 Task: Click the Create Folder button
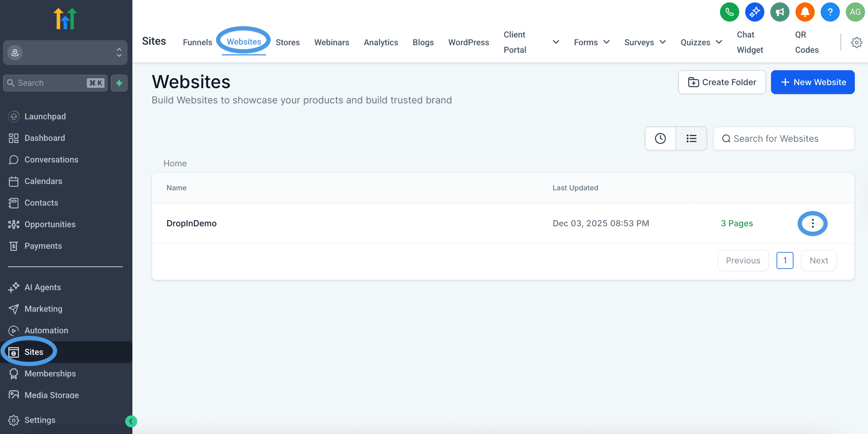click(722, 82)
